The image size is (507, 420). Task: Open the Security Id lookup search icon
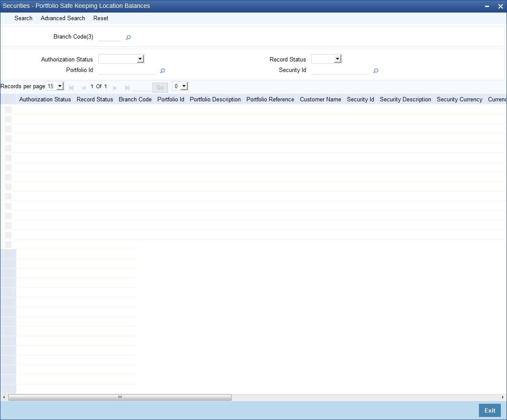[376, 71]
